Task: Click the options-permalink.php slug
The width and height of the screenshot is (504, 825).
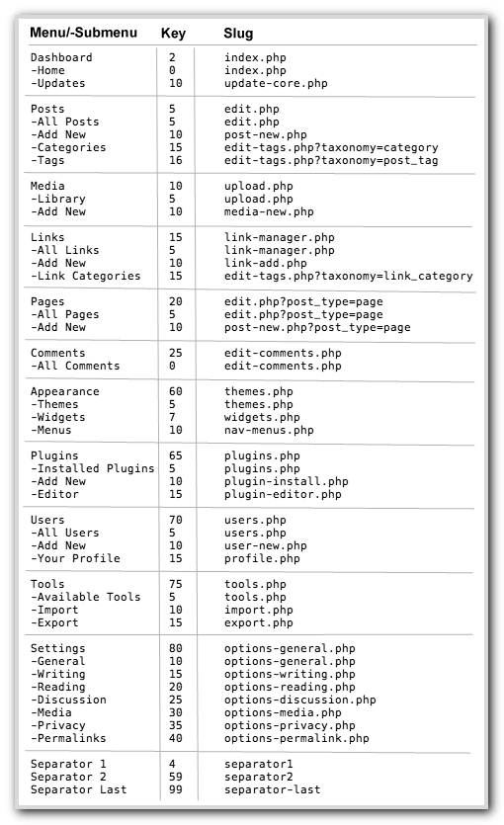Action: click(x=296, y=738)
